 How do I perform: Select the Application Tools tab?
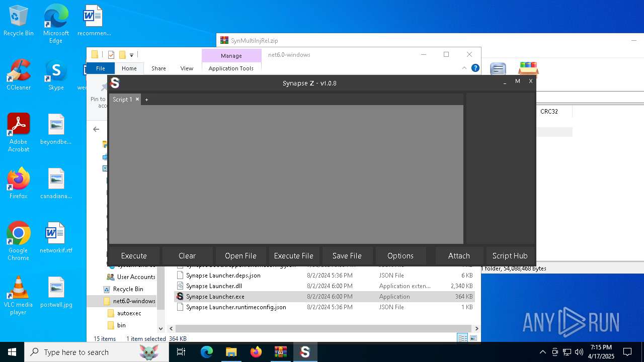coord(231,68)
